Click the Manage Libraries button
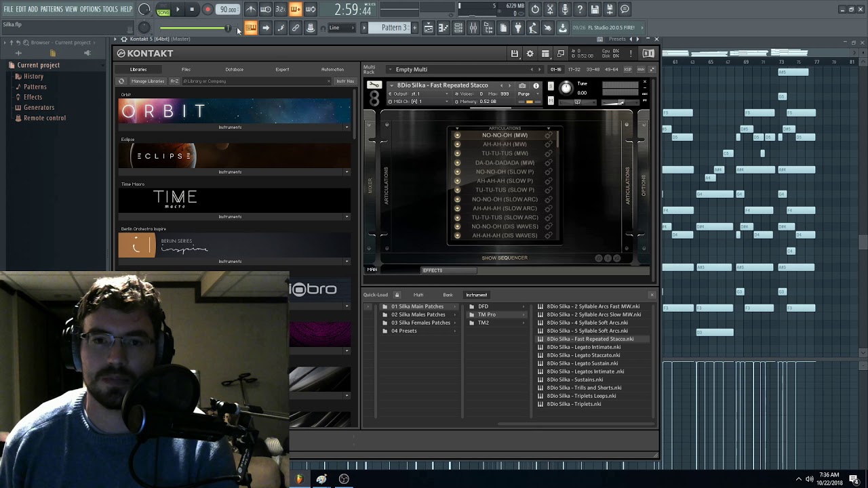 (147, 81)
